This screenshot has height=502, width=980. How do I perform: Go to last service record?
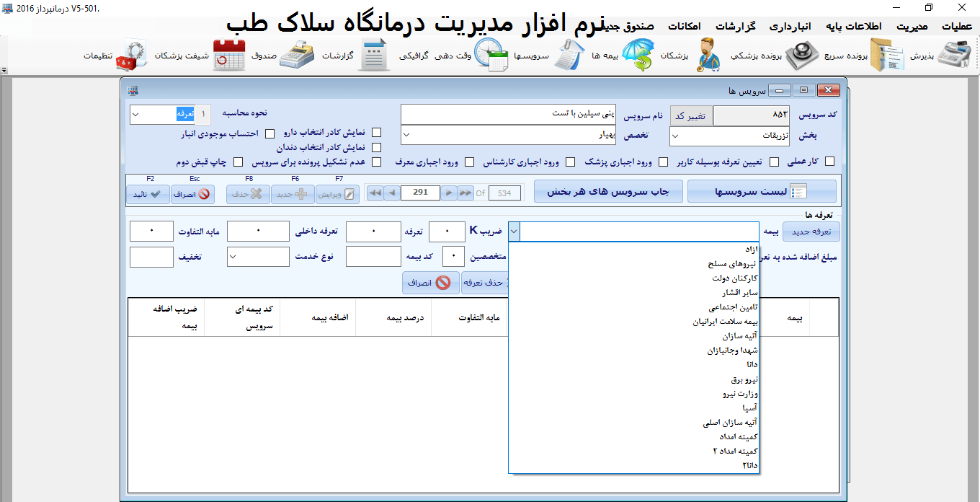click(465, 193)
